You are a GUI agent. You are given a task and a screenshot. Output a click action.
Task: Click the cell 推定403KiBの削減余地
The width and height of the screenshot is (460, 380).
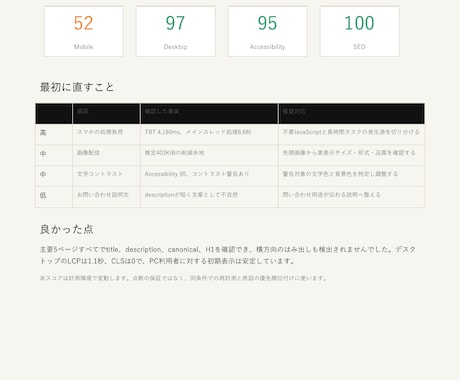209,155
